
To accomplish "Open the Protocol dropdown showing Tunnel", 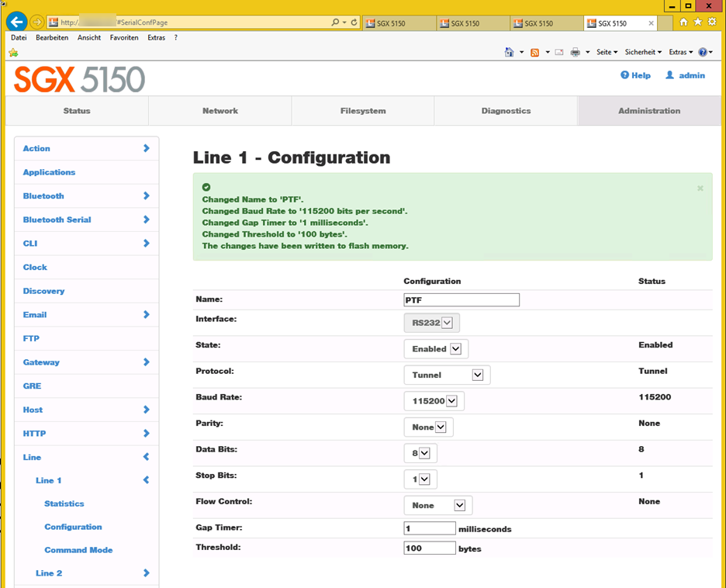I will pyautogui.click(x=448, y=375).
